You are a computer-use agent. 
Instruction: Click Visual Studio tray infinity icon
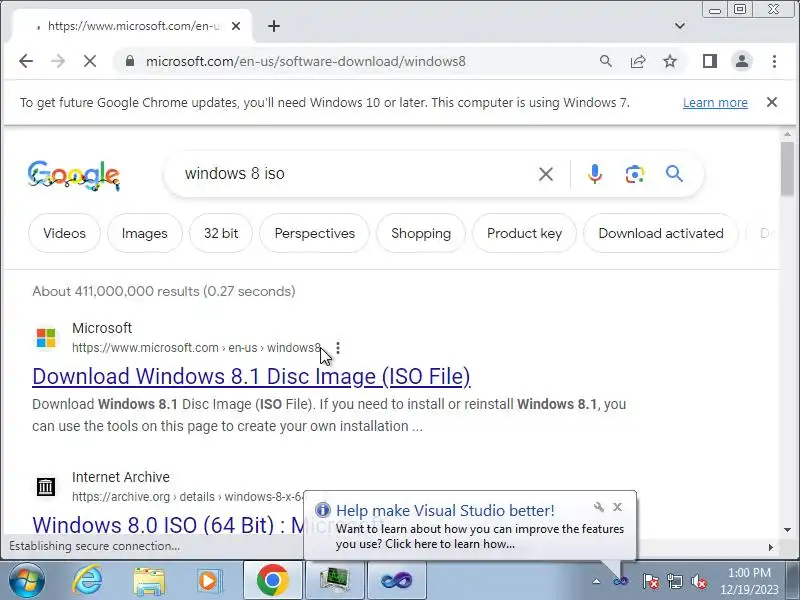click(x=620, y=581)
